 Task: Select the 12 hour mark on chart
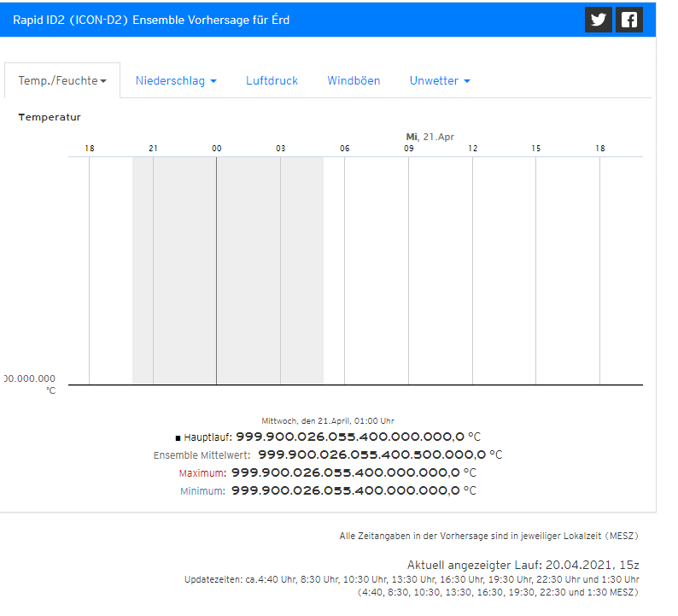[x=472, y=149]
